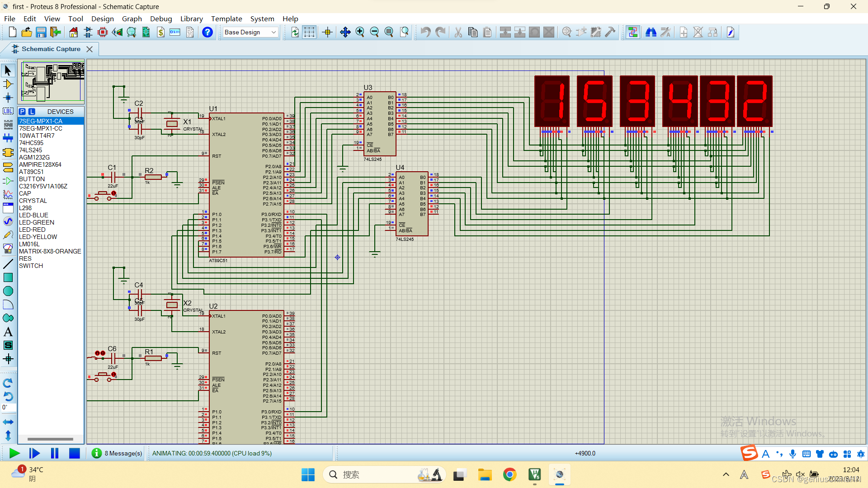The image size is (868, 488).
Task: Click the Search and Tag binoculars icon
Action: point(651,32)
